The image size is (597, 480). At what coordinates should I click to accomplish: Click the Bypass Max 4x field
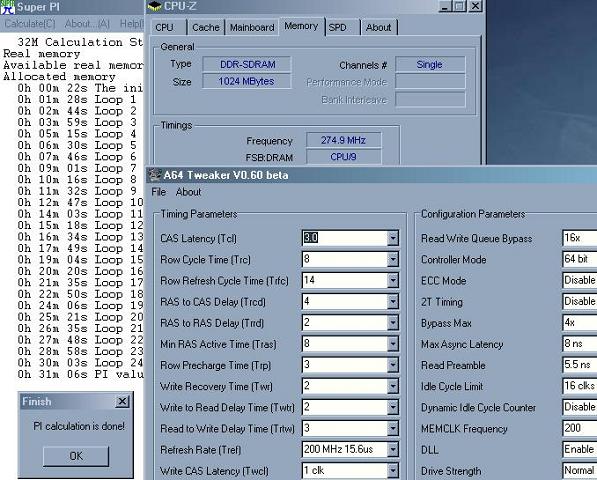tap(579, 323)
